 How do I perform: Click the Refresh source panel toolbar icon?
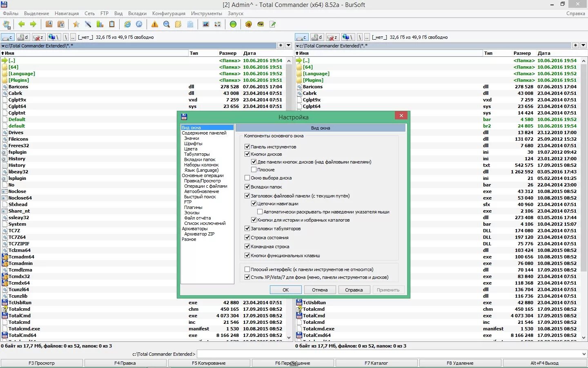pyautogui.click(x=7, y=24)
